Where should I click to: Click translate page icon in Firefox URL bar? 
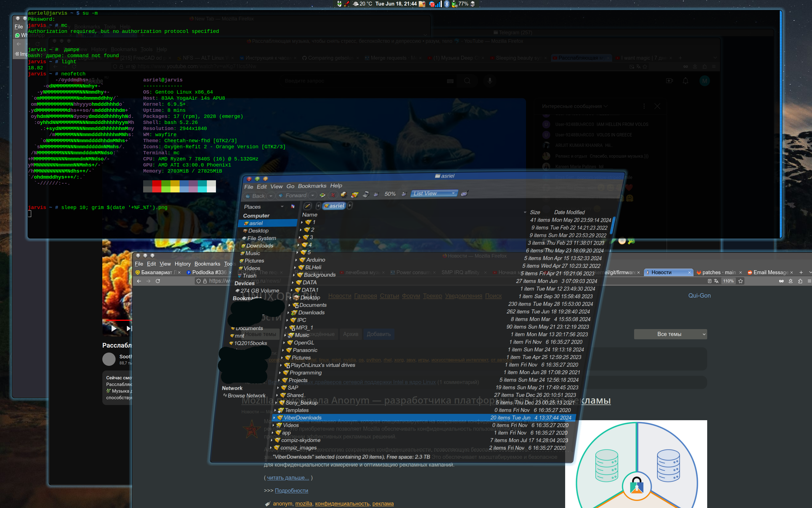716,281
